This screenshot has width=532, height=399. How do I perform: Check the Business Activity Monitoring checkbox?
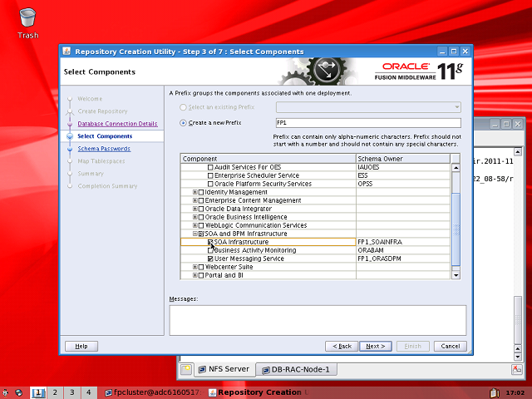pos(210,250)
